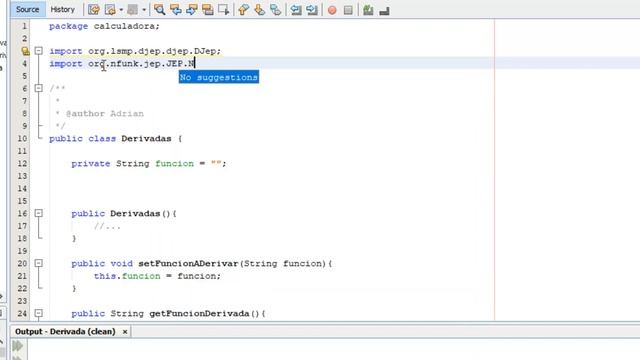Click the No suggestions popup
Screen dimensions: 640x360
(219, 77)
